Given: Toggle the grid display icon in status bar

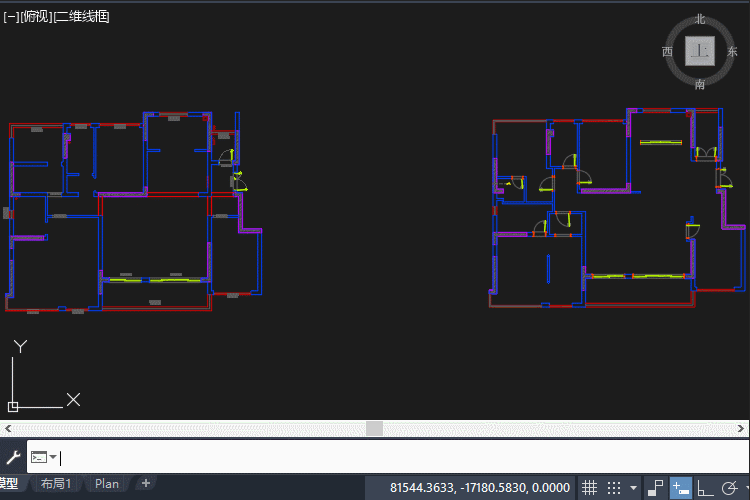Looking at the screenshot, I should [x=589, y=488].
